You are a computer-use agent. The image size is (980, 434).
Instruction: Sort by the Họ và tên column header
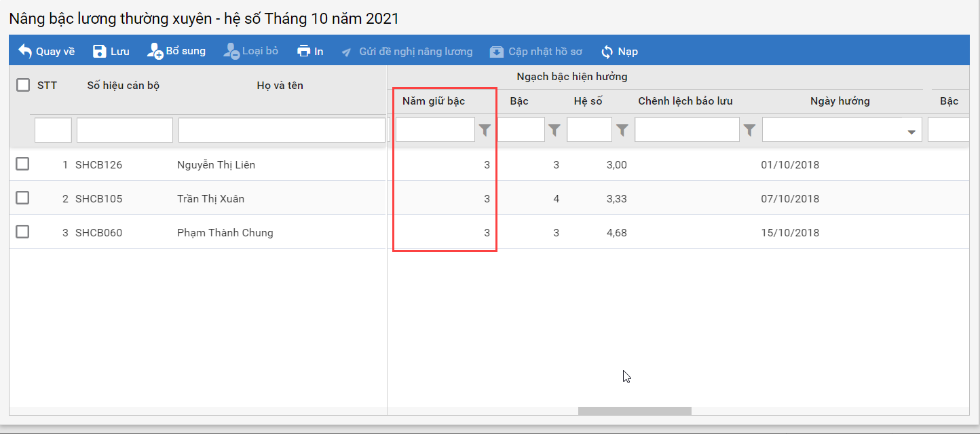[x=280, y=86]
